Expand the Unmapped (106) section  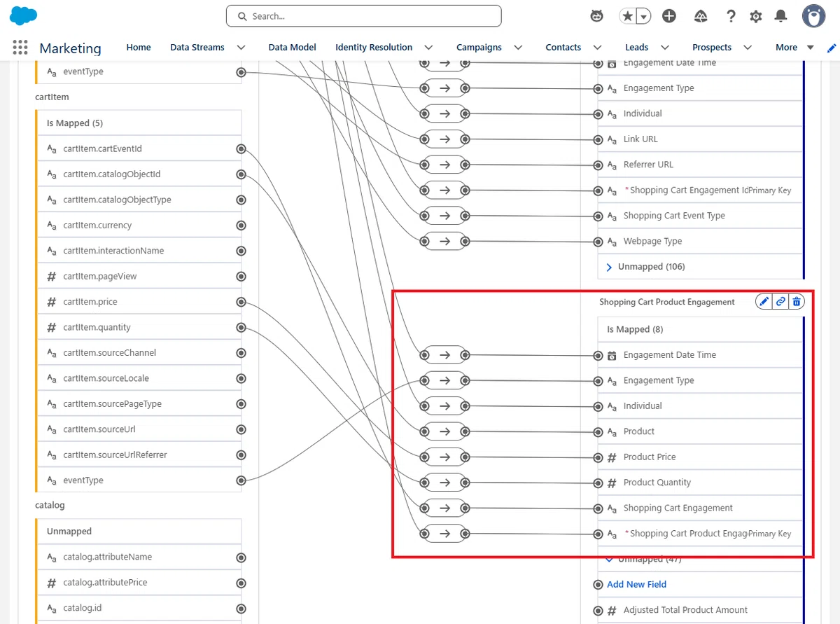click(x=609, y=267)
